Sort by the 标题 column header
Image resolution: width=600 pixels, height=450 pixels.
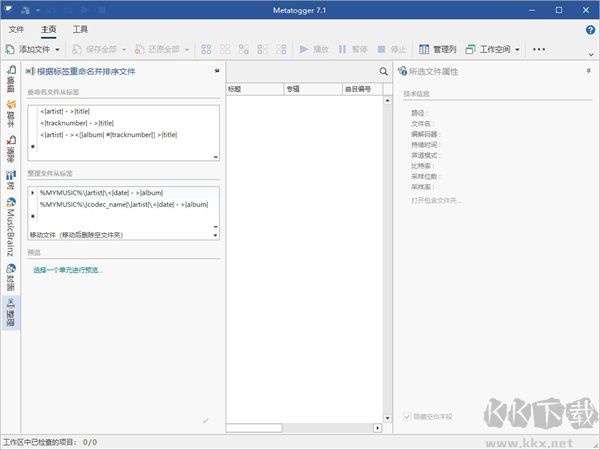click(255, 89)
